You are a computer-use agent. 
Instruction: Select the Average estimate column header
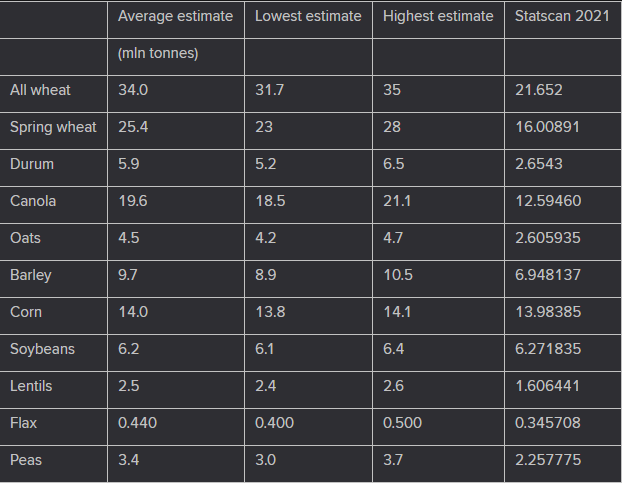[175, 16]
